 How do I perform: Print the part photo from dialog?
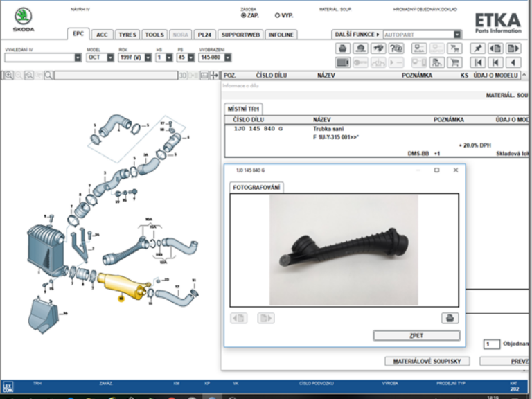[x=450, y=318]
